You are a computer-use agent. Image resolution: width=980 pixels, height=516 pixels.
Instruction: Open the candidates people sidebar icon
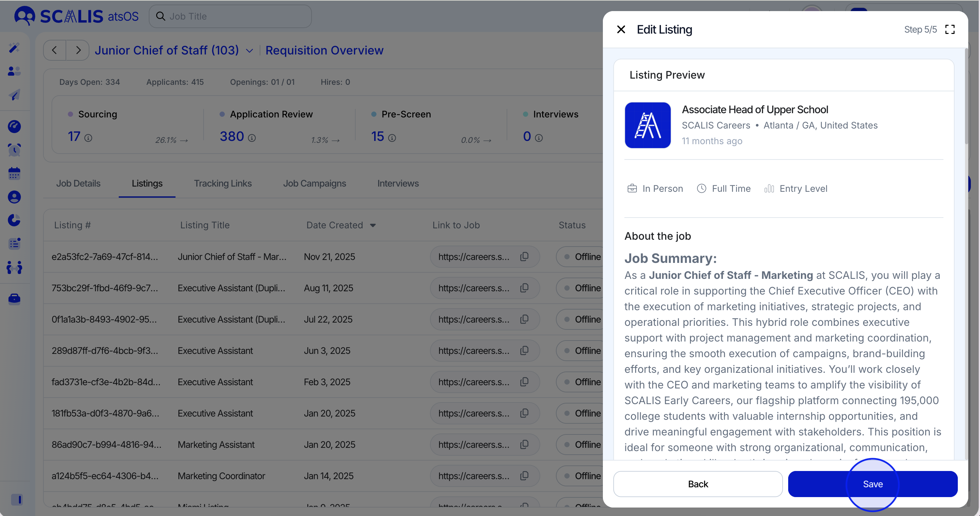14,71
